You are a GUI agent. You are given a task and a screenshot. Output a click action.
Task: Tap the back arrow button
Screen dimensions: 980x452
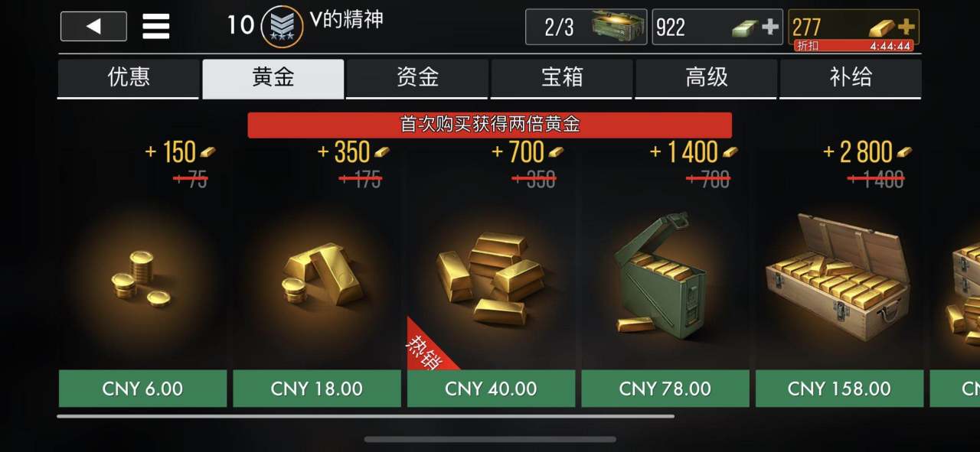click(93, 27)
